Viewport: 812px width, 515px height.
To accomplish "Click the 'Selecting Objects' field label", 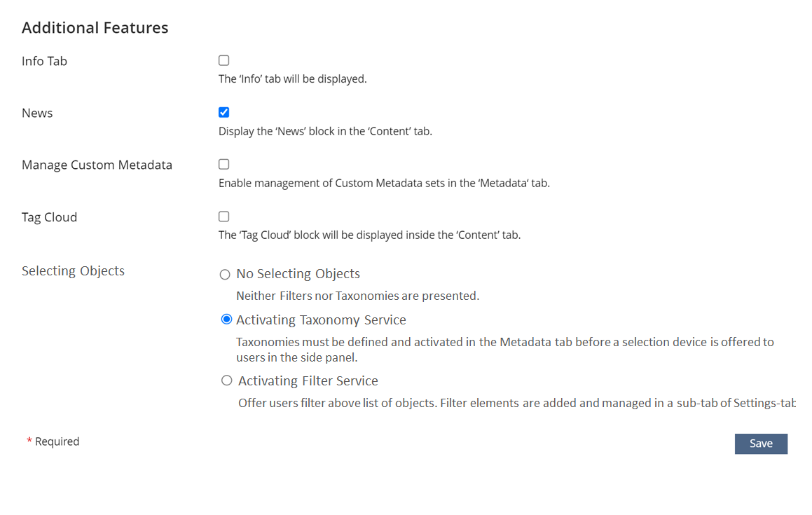I will click(73, 271).
